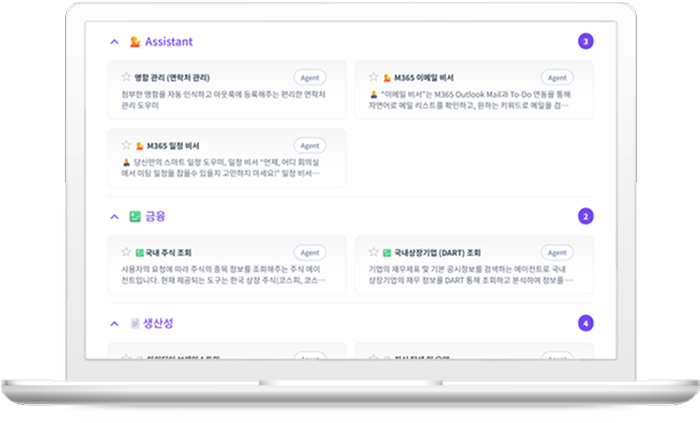
Task: Click the Assistant section person icon
Action: click(x=135, y=41)
